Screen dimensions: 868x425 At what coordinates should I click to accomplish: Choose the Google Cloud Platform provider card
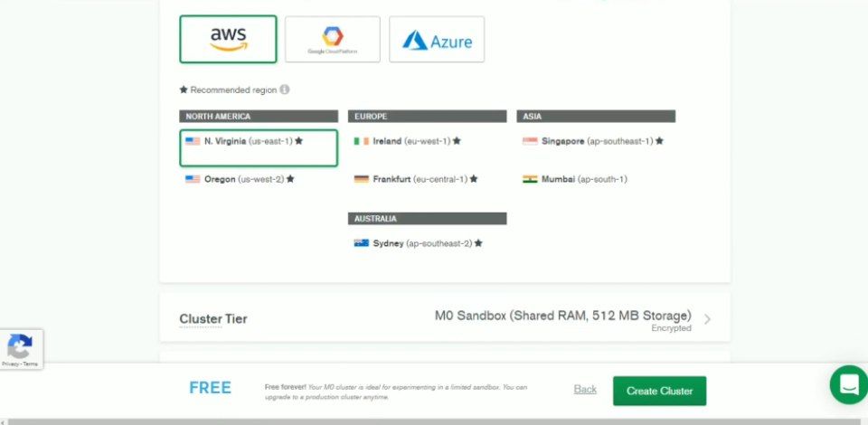tap(332, 39)
